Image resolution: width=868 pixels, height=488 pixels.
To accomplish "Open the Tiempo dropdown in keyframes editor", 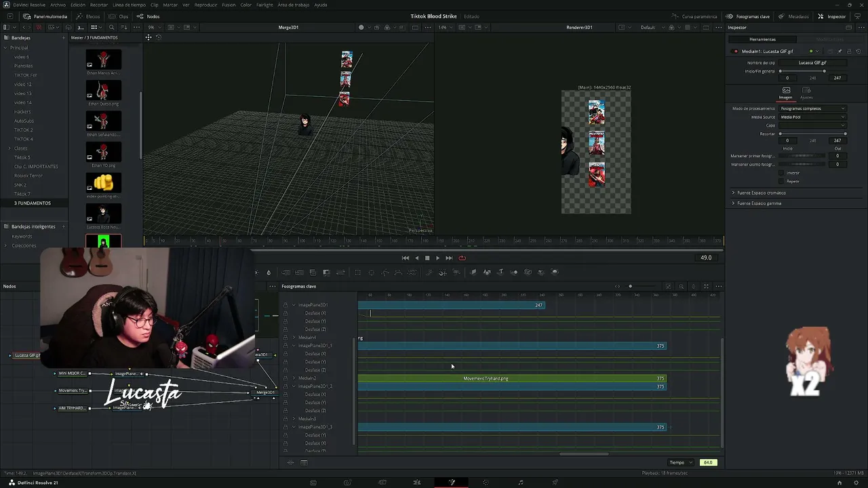I will [x=681, y=462].
